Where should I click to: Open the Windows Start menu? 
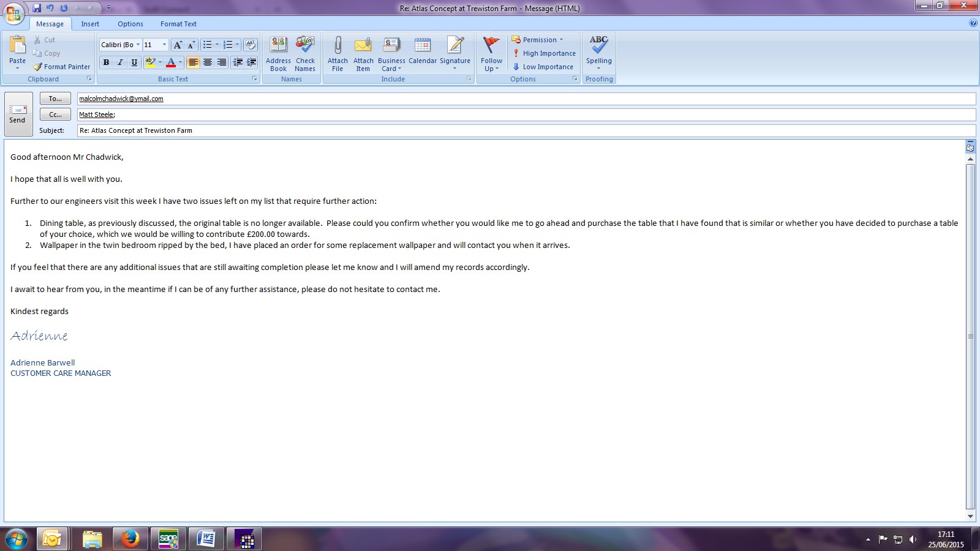point(17,539)
